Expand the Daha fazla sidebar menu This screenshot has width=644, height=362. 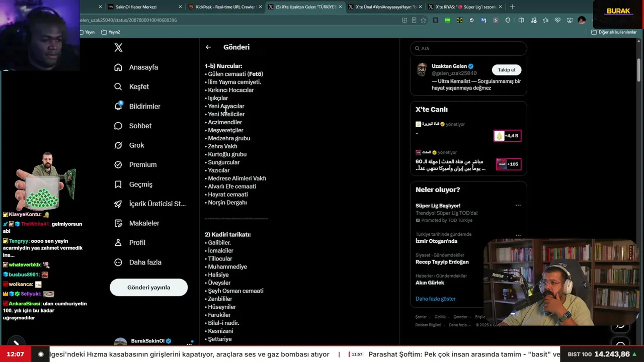point(137,262)
